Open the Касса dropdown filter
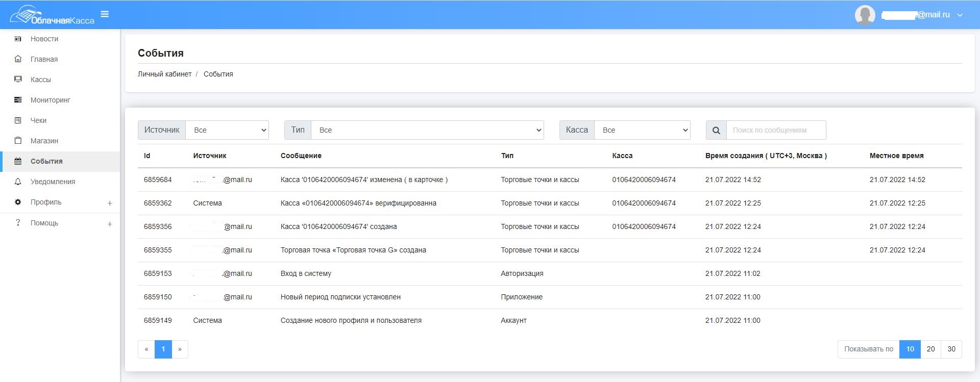This screenshot has width=980, height=382. pos(642,130)
